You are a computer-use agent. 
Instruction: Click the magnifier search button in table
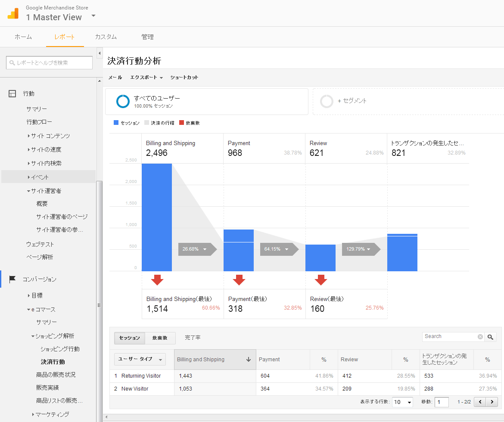pos(491,337)
